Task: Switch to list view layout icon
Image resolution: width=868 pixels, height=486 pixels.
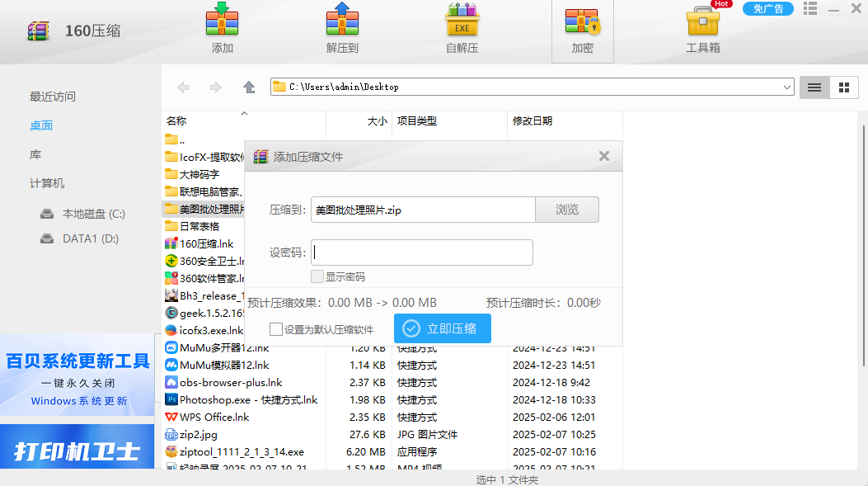Action: (x=814, y=87)
